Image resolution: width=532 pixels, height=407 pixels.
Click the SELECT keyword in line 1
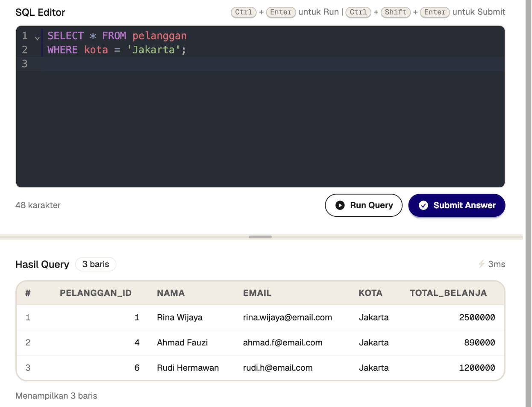point(65,35)
